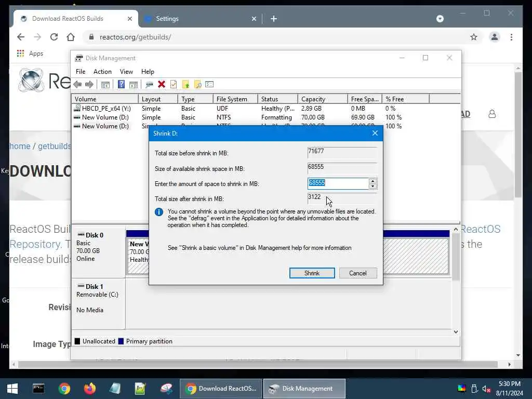This screenshot has width=532, height=399.
Task: Click the checklist settings toolbar icon
Action: pos(209,84)
